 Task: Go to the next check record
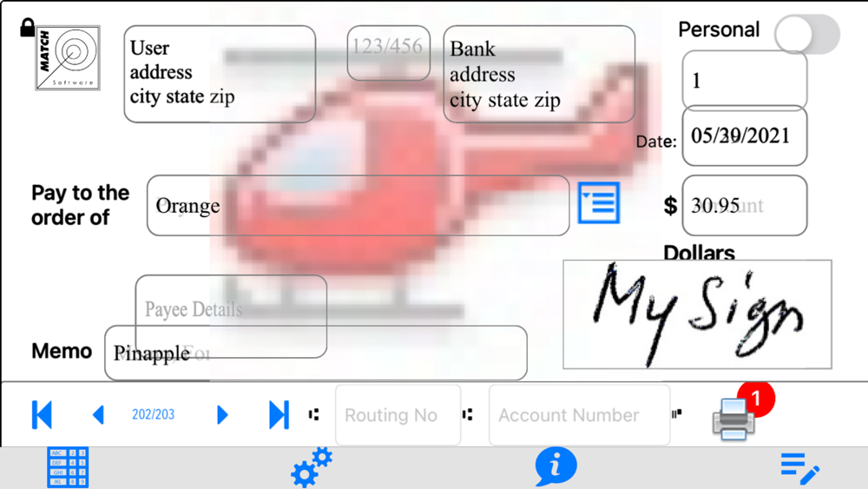[222, 415]
